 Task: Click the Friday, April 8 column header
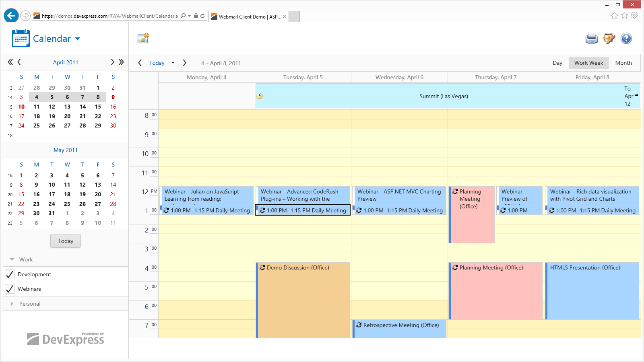tap(592, 77)
